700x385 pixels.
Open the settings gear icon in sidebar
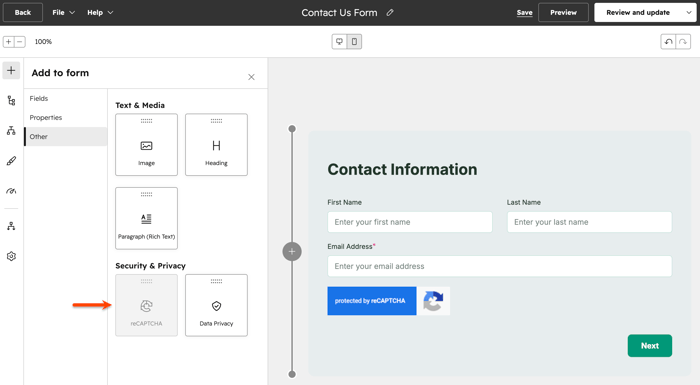[11, 256]
